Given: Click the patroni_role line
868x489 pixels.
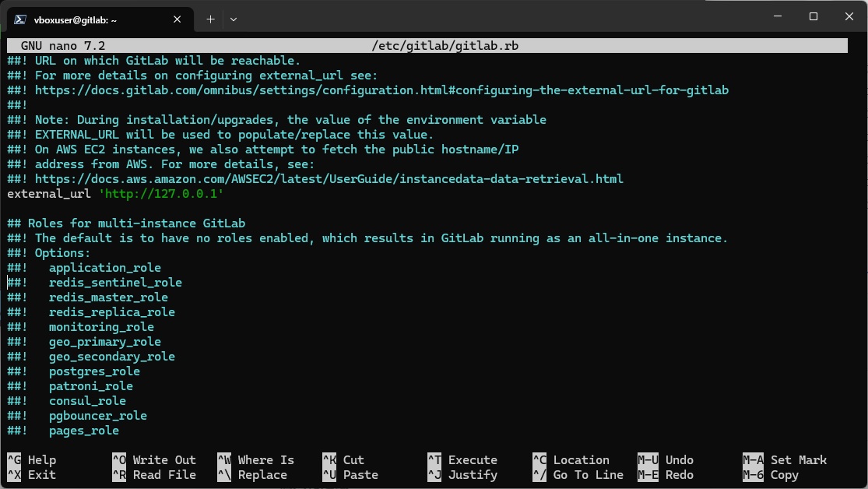Looking at the screenshot, I should (x=70, y=386).
